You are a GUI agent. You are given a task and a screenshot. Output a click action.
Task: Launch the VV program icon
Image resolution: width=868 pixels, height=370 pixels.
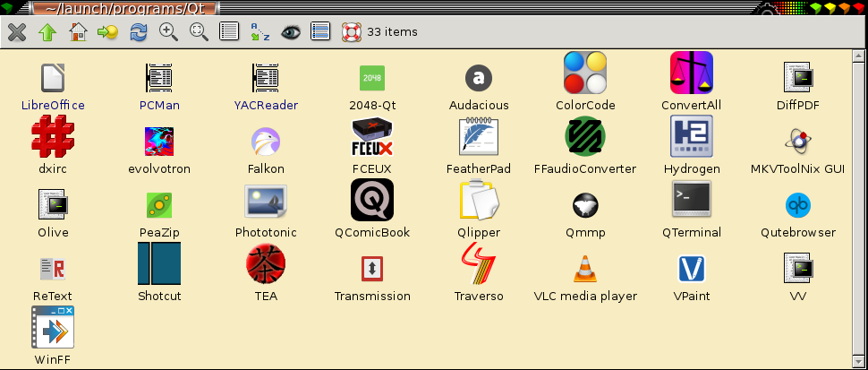click(797, 268)
